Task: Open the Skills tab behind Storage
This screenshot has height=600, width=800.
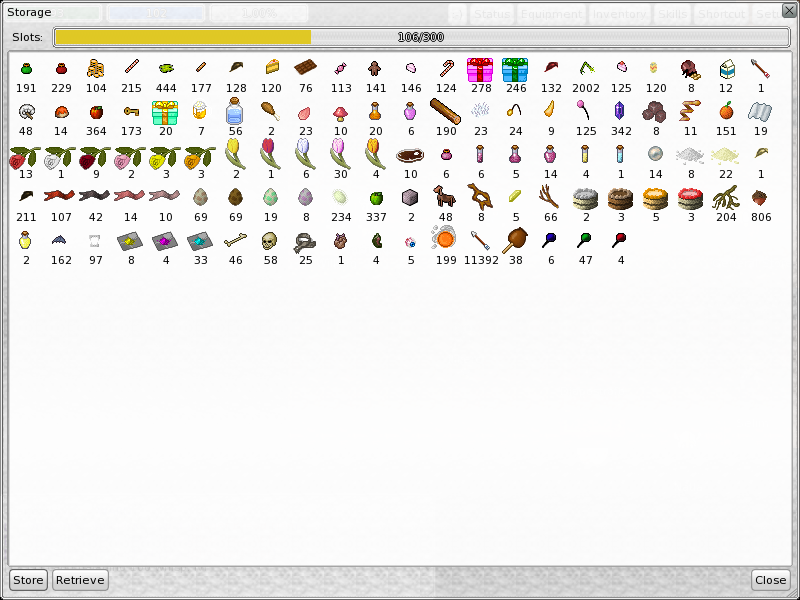Action: (x=672, y=14)
